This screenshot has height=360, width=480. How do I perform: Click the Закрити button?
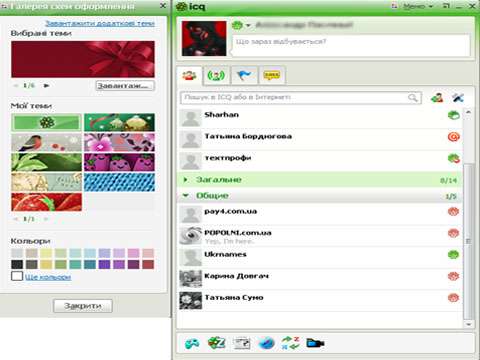point(83,306)
